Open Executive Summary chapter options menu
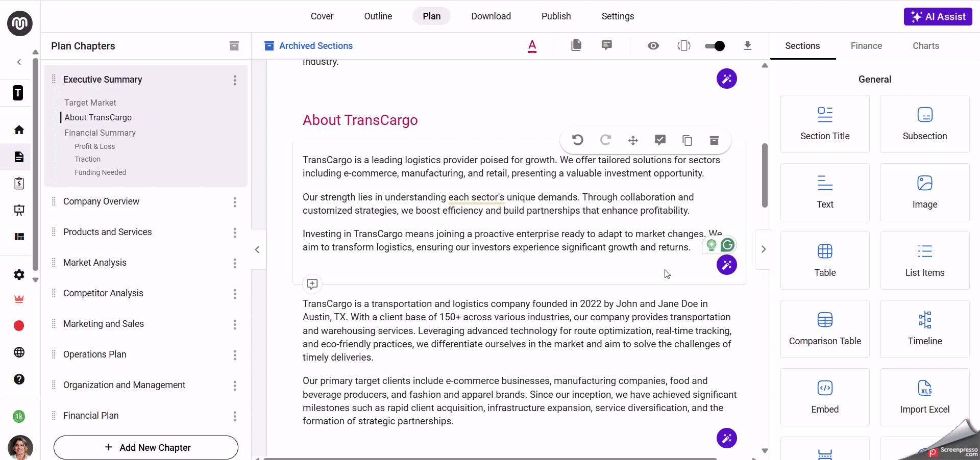 coord(235,80)
